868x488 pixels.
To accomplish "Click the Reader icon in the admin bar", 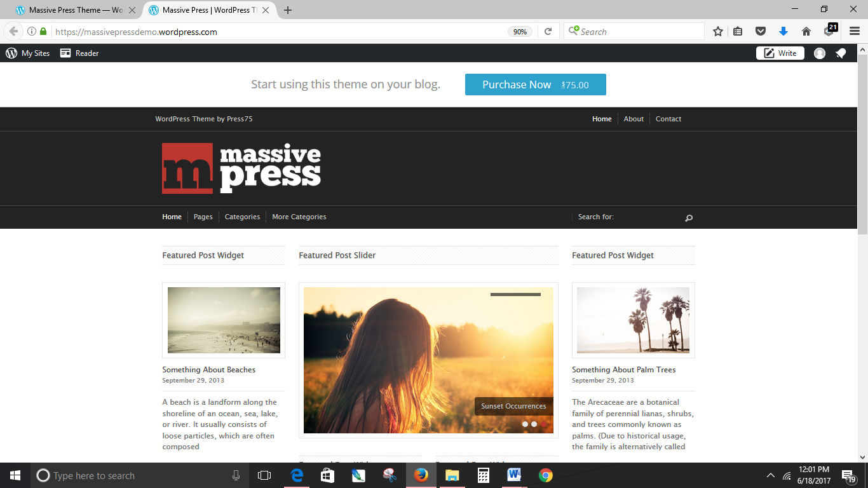I will 65,53.
